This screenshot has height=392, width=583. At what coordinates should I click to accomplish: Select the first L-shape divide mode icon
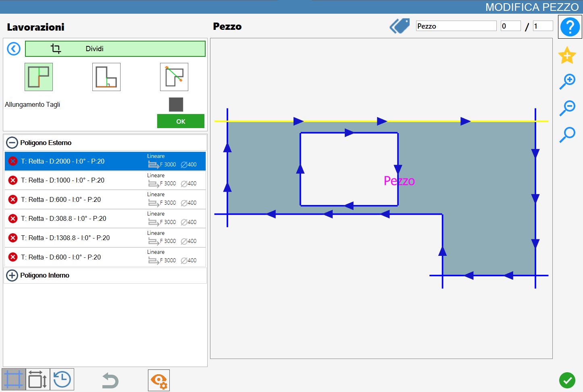[x=39, y=77]
